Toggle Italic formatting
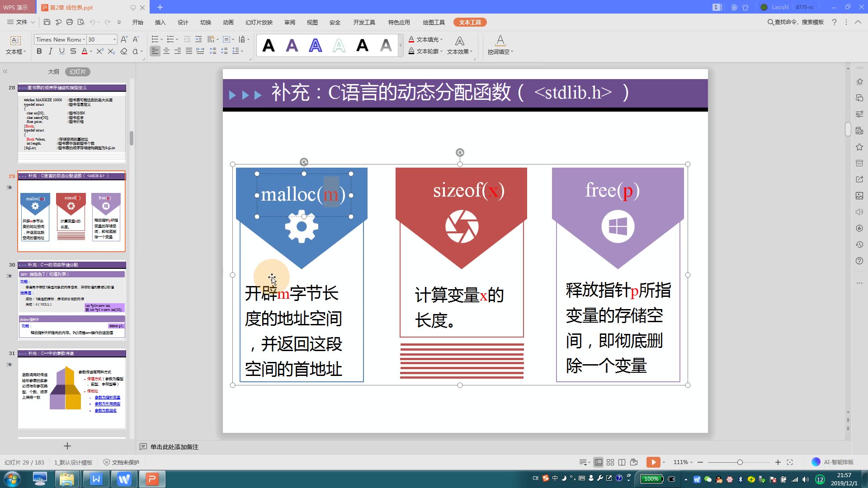 tap(50, 52)
